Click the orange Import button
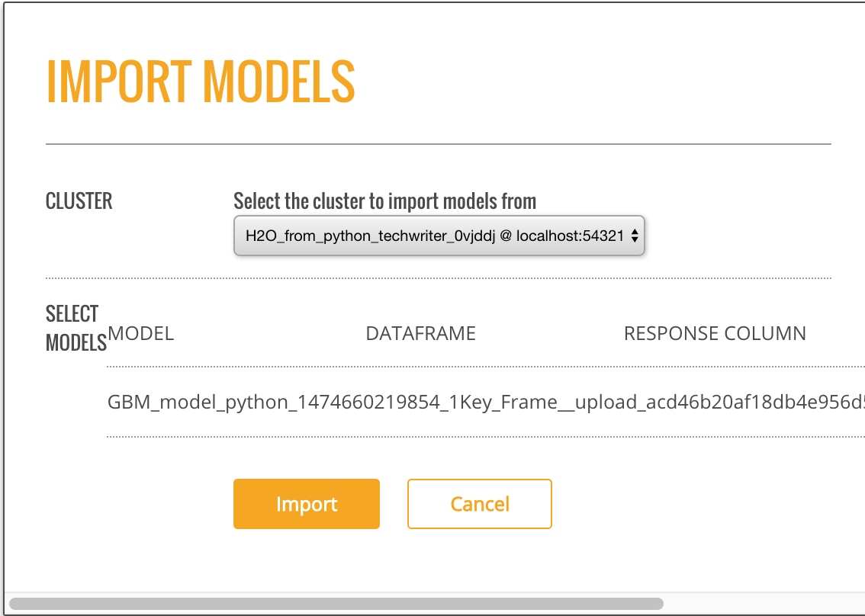Screen dimensions: 865x616 [306, 504]
